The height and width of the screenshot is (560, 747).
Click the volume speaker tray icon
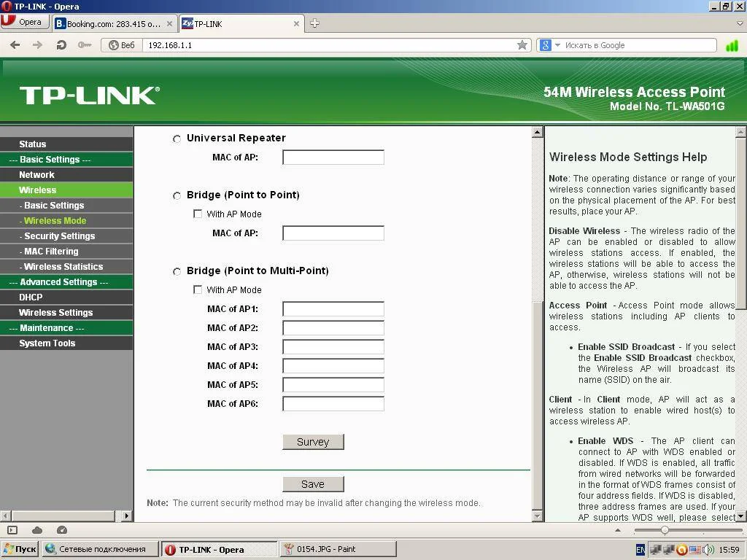point(709,550)
